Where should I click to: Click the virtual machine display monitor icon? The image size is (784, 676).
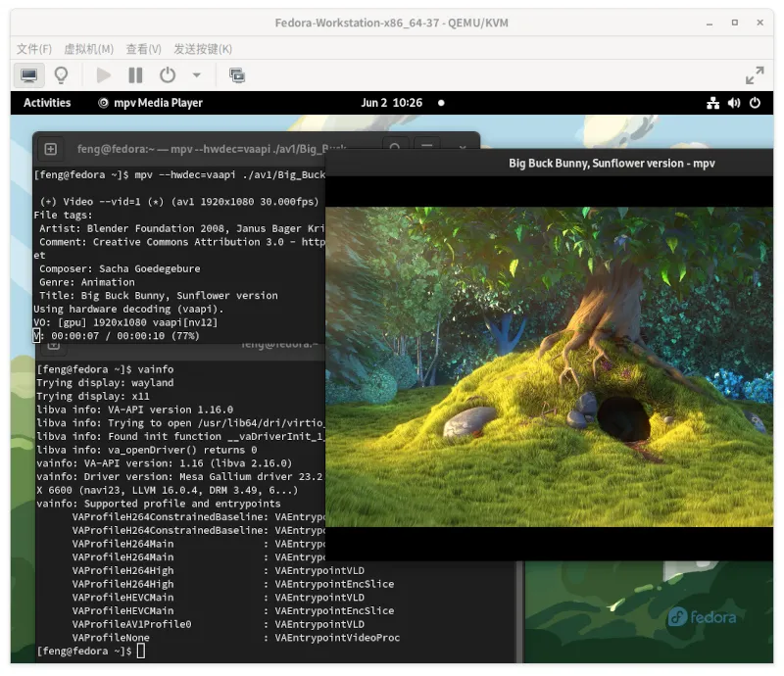(x=28, y=75)
